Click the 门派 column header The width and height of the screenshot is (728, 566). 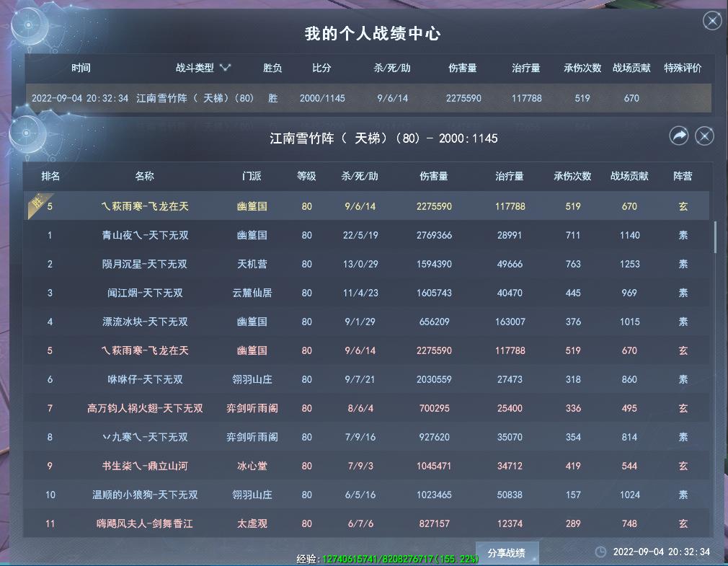point(252,176)
